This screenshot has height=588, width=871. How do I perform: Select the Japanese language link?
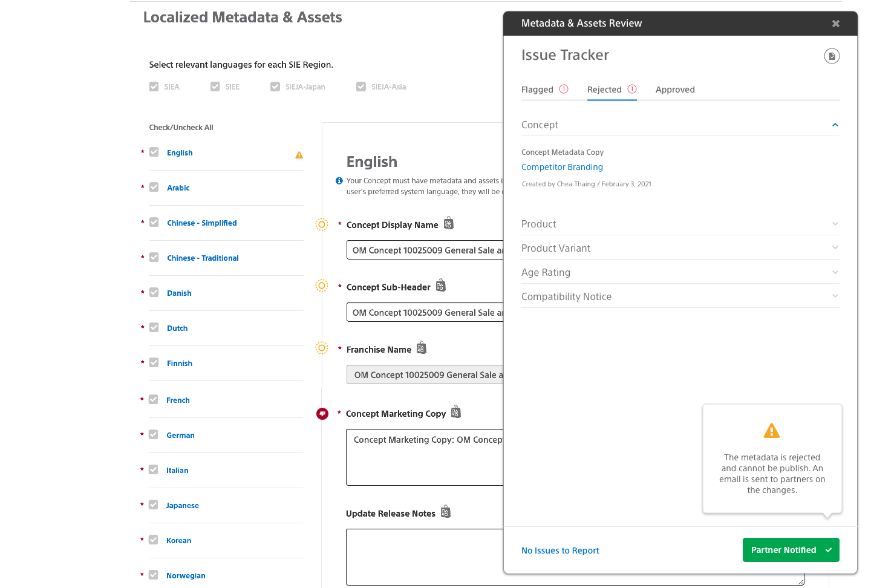(183, 506)
